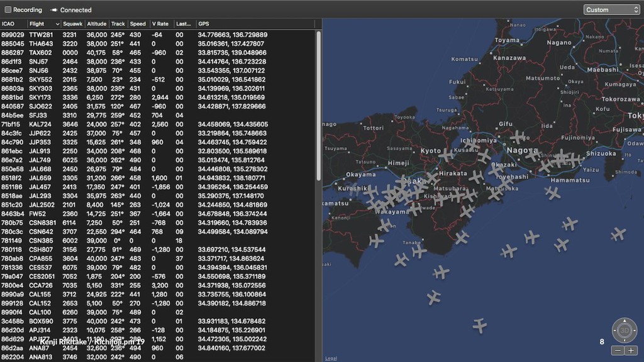The height and width of the screenshot is (362, 644).
Task: Enable the Recording checkbox
Action: 8,10
